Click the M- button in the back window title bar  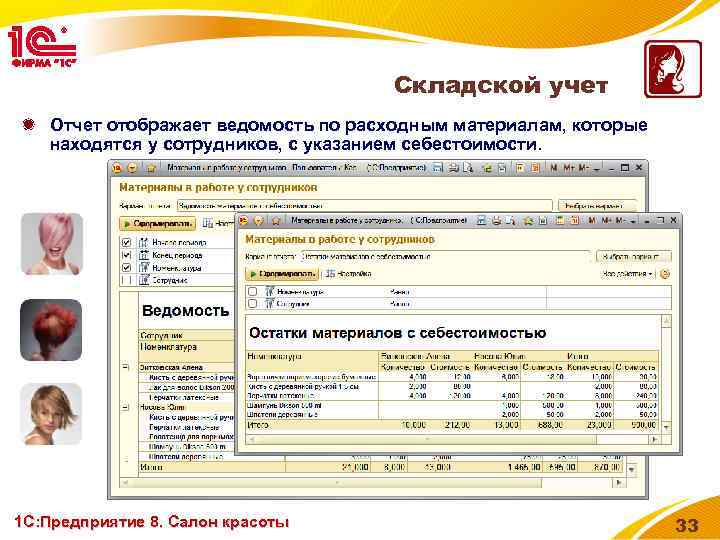click(583, 168)
